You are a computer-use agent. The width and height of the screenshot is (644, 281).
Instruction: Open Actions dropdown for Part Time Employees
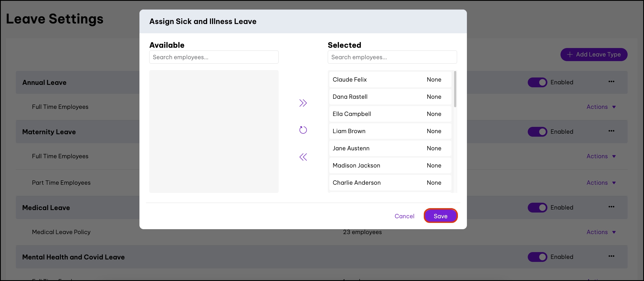click(601, 183)
